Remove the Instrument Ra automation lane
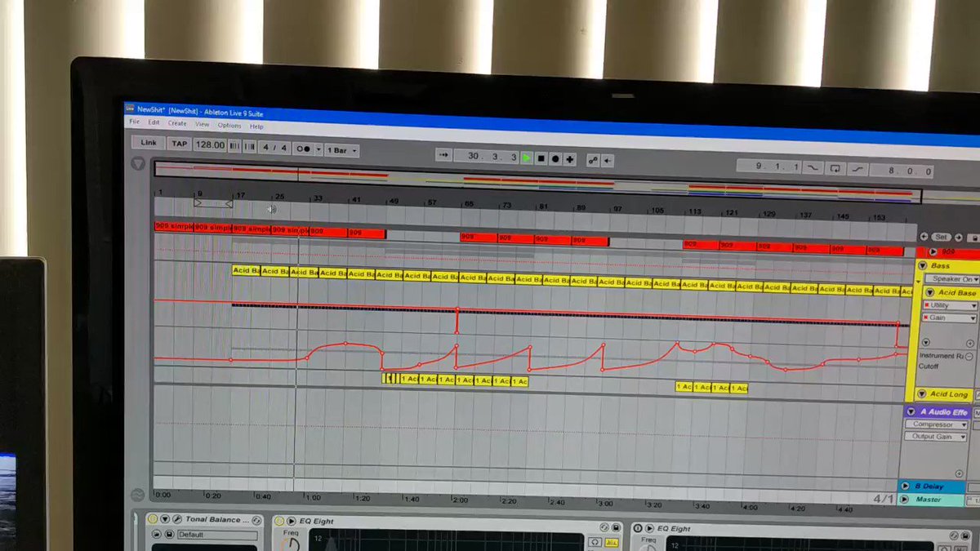Image resolution: width=980 pixels, height=551 pixels. [x=969, y=357]
